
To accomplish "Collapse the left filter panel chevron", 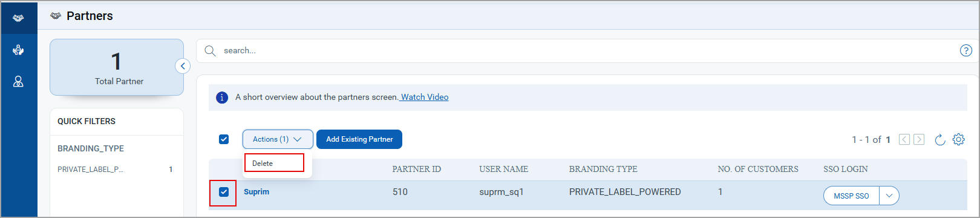I will pyautogui.click(x=183, y=66).
